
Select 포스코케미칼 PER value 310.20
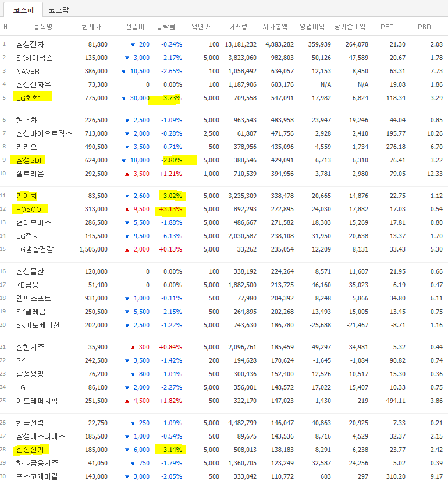pyautogui.click(x=396, y=476)
